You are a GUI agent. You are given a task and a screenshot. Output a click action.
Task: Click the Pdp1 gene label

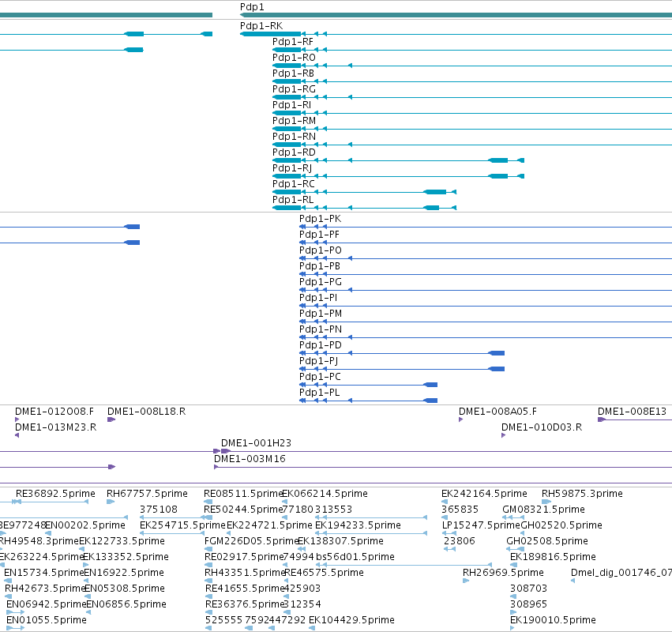coord(252,7)
